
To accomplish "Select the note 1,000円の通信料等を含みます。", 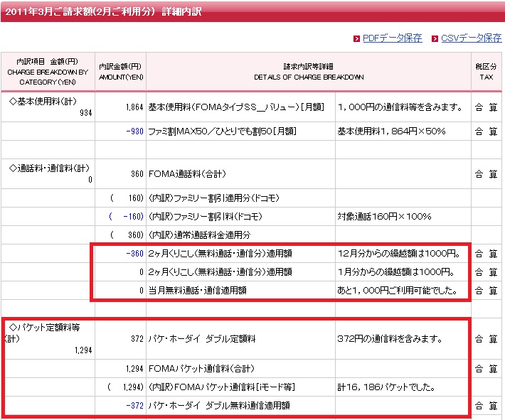I will coord(400,107).
